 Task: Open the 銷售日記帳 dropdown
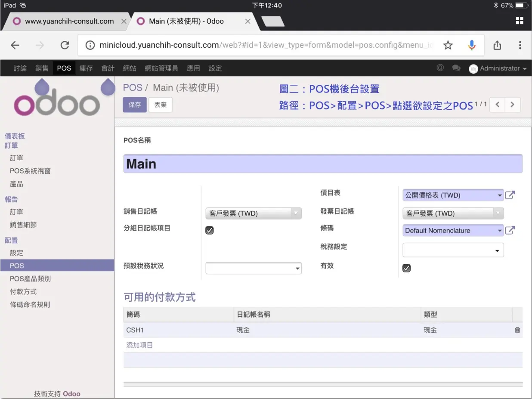tap(254, 213)
